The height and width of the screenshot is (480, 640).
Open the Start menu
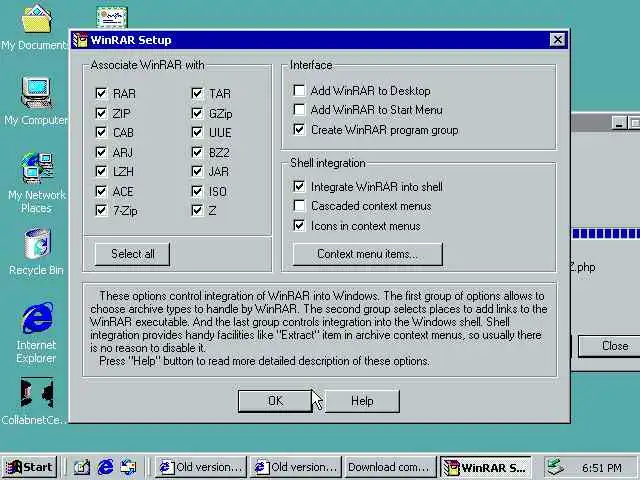(29, 467)
